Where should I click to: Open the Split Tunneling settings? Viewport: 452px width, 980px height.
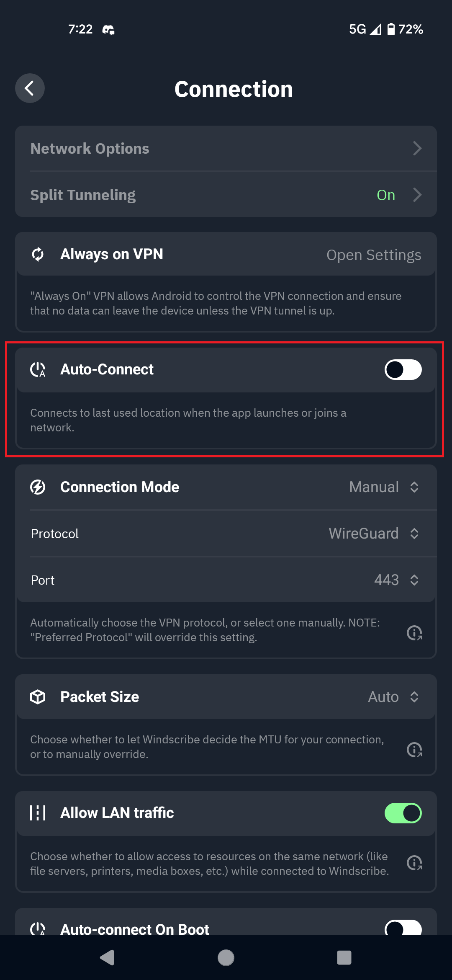click(x=226, y=195)
